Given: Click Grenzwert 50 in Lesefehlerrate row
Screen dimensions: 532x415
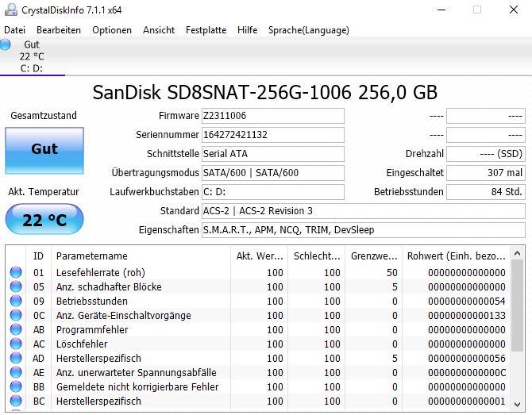Looking at the screenshot, I should (392, 273).
